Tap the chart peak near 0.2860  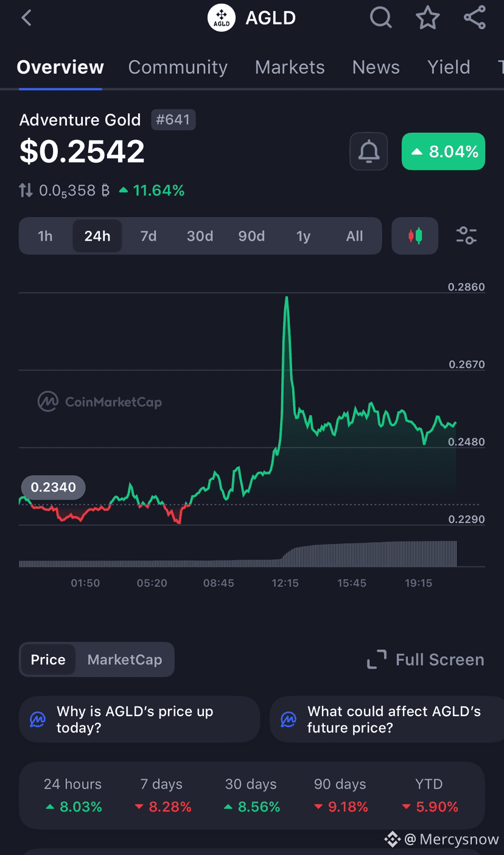click(x=286, y=298)
